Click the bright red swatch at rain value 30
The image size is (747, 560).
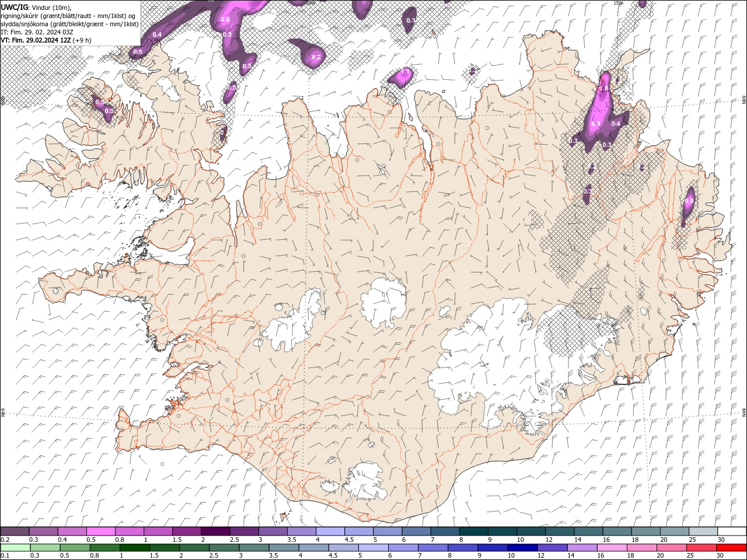[731, 548]
